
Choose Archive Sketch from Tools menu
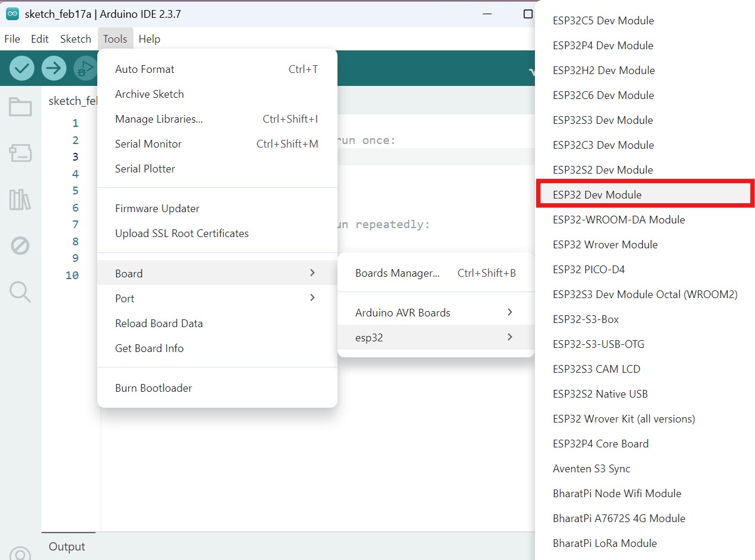pyautogui.click(x=217, y=94)
